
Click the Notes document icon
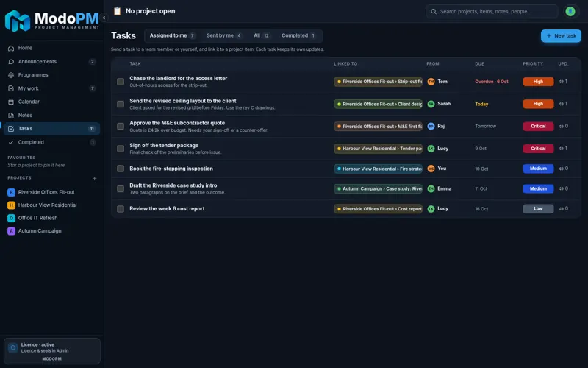[x=11, y=116]
